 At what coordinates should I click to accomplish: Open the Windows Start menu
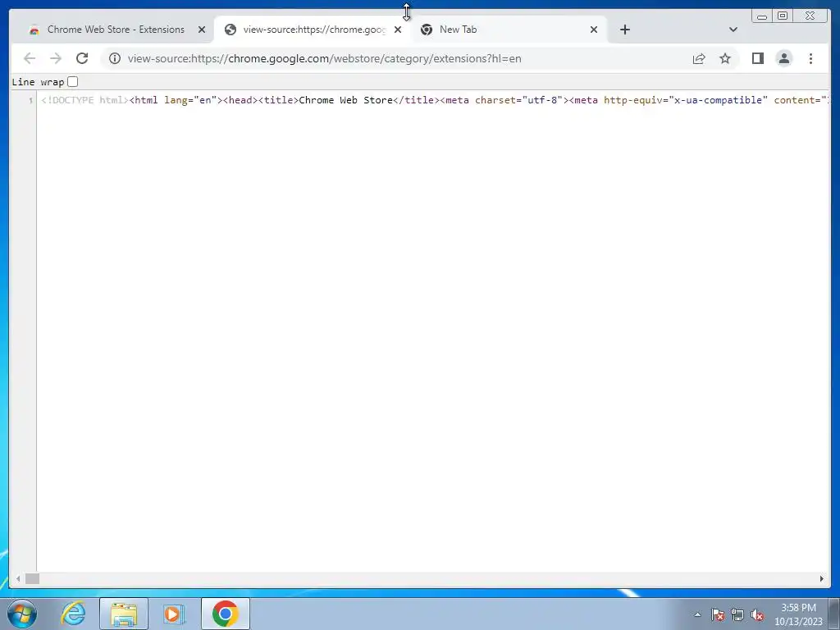point(22,614)
